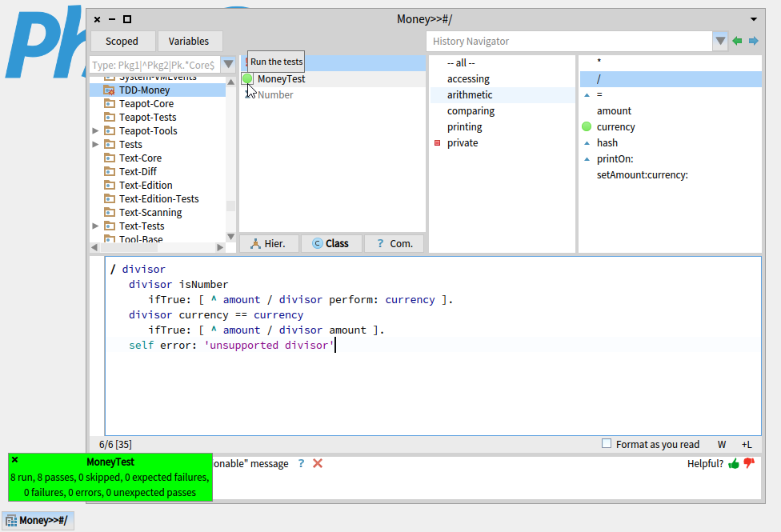Run MoneyTest tests via green circle icon
781x532 pixels.
247,79
